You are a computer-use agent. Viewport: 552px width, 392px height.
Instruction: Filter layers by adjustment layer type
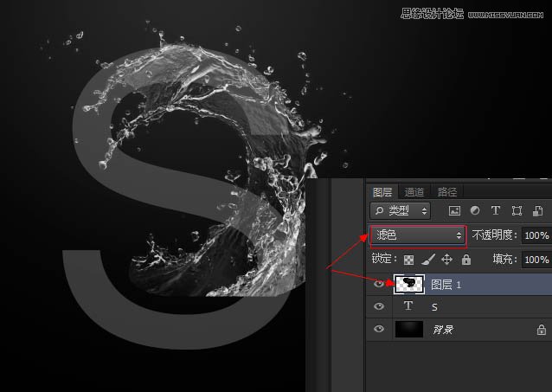coord(474,210)
